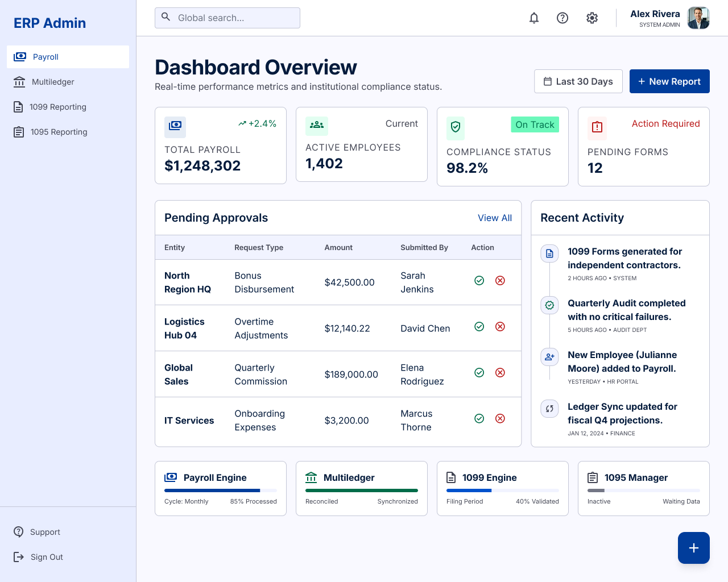Click the $189,000.00 amount cell
The height and width of the screenshot is (582, 728).
tap(351, 375)
